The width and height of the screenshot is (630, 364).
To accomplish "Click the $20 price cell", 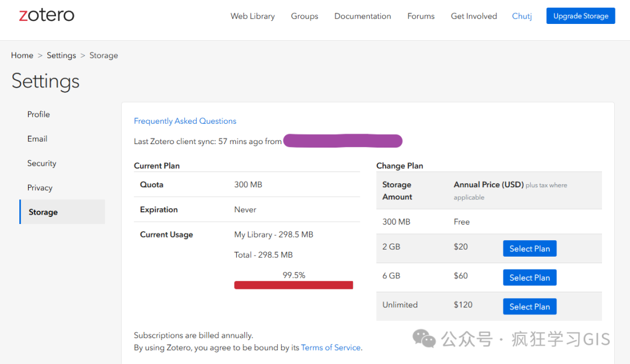I will point(460,247).
